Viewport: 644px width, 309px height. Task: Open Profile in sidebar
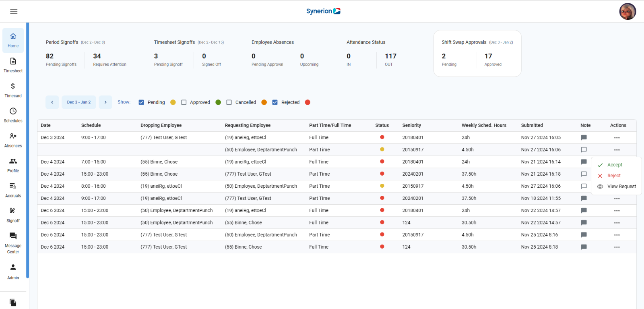pyautogui.click(x=13, y=165)
